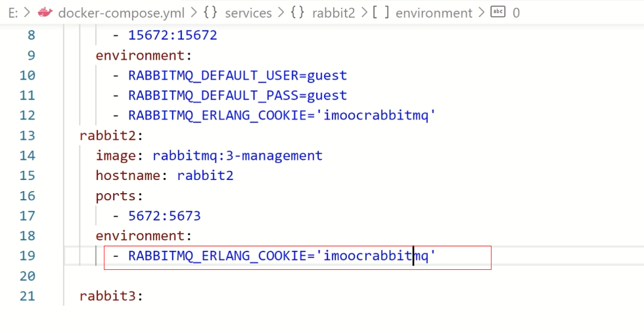Screen dimensions: 644x333
Task: Click line number 19 in gutter
Action: [x=27, y=255]
